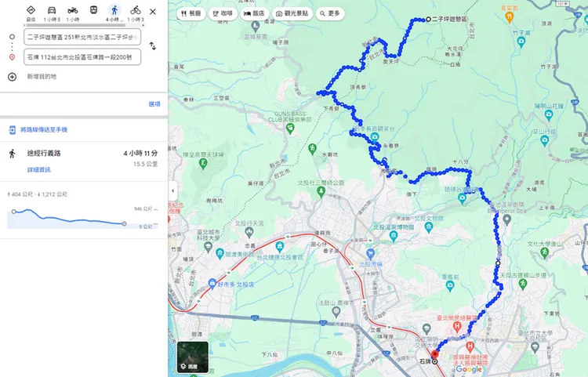
Task: Click the 宜城墓園 map pin
Action: point(256,27)
